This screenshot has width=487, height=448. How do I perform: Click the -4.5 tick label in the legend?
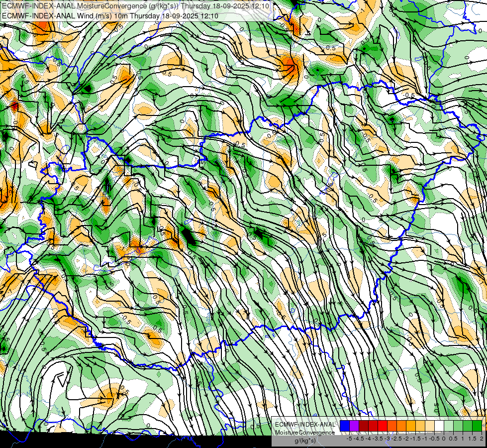pyautogui.click(x=359, y=439)
